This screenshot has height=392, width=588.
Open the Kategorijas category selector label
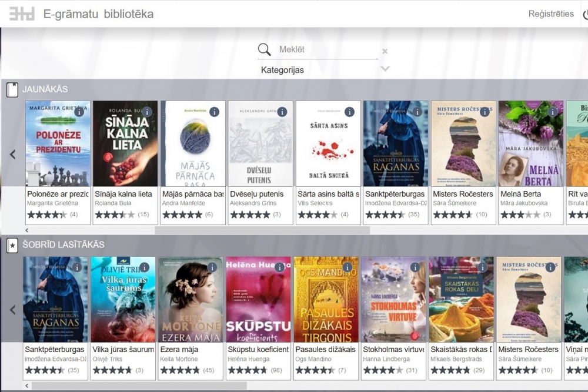point(282,70)
